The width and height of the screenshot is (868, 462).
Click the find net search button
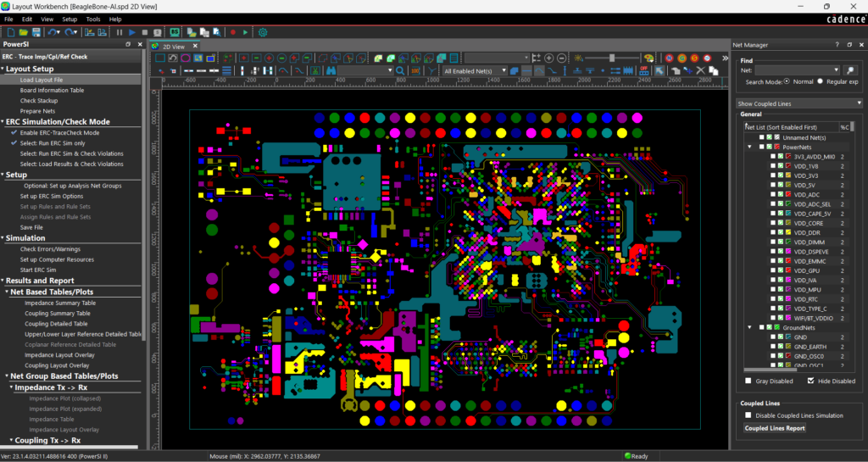(849, 70)
